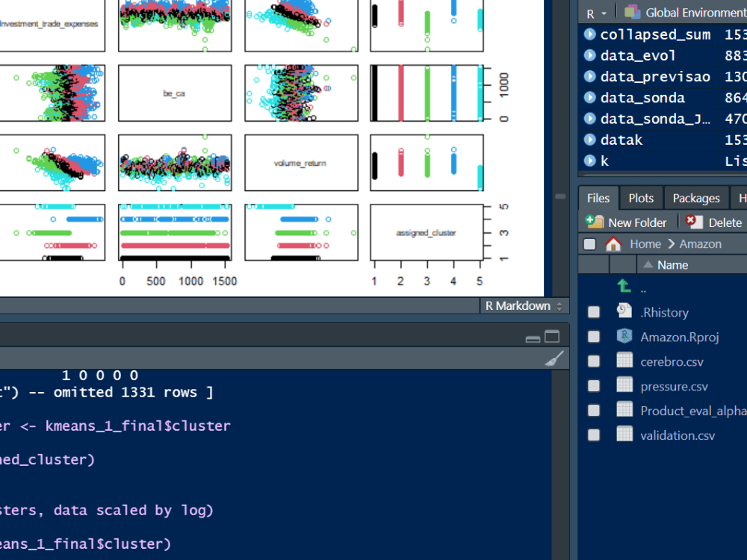The image size is (747, 560).
Task: Go up a directory via green up arrow
Action: click(624, 287)
